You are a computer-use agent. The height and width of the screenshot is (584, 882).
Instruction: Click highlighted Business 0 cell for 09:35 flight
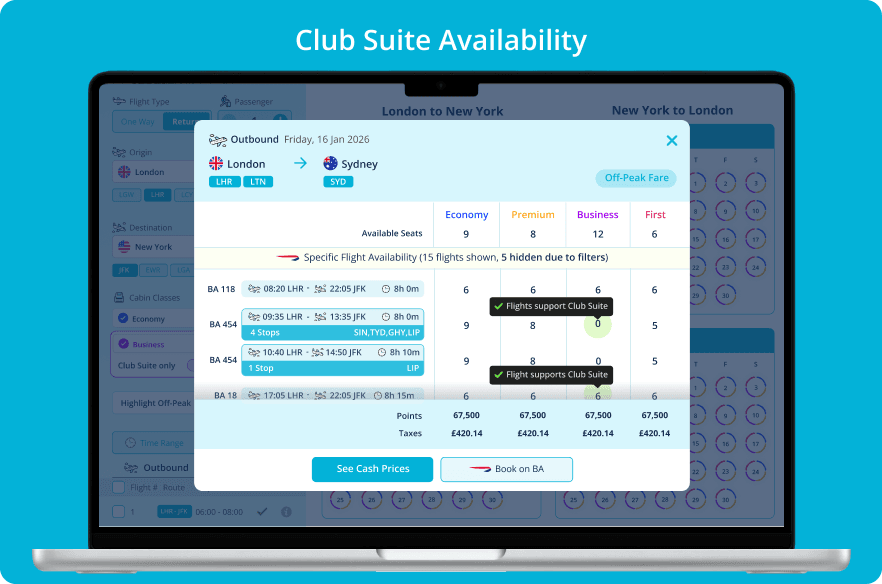click(x=597, y=325)
